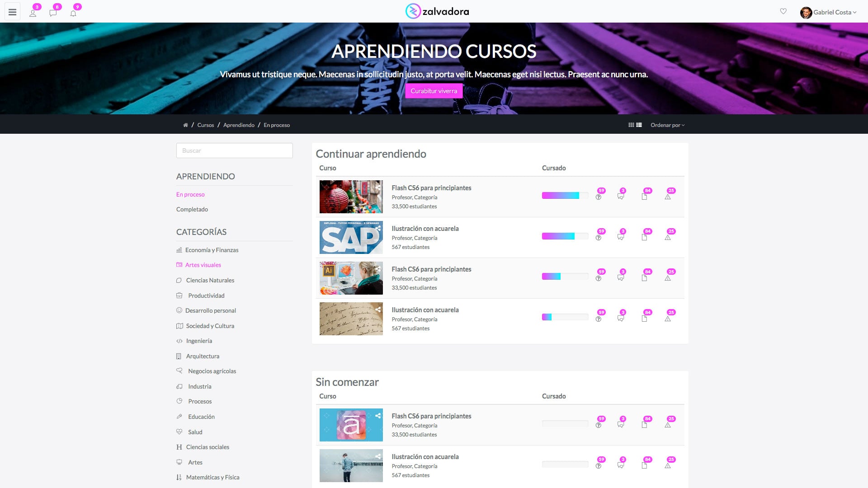
Task: Click the favorites heart icon
Action: coord(783,11)
